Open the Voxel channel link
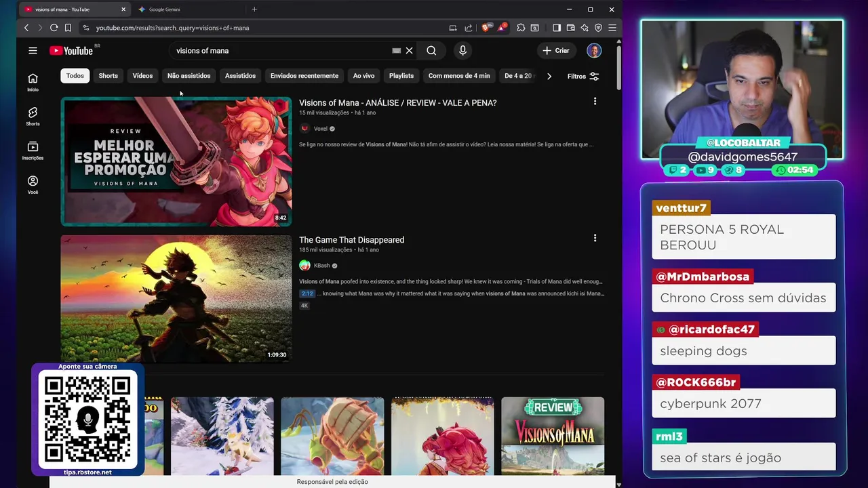The image size is (868, 488). 321,129
